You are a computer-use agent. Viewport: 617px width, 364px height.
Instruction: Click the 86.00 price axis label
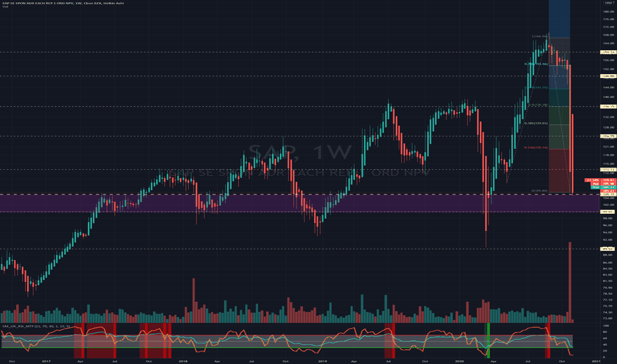click(608, 263)
